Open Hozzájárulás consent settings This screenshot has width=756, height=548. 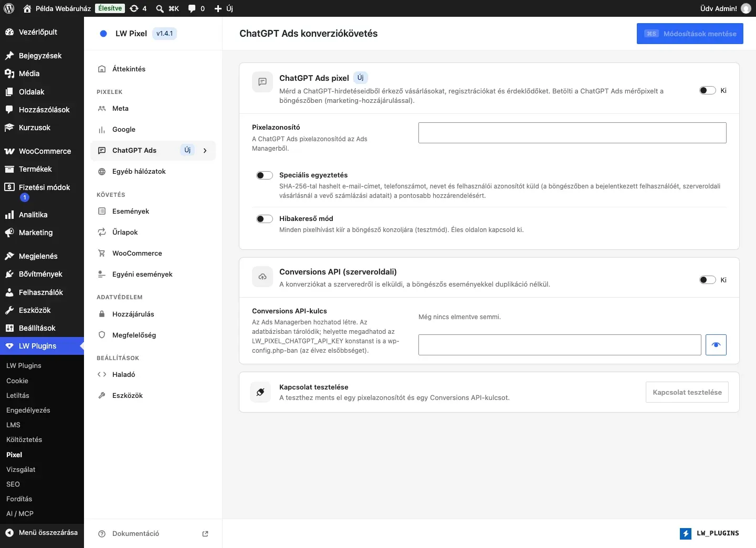(x=153, y=314)
